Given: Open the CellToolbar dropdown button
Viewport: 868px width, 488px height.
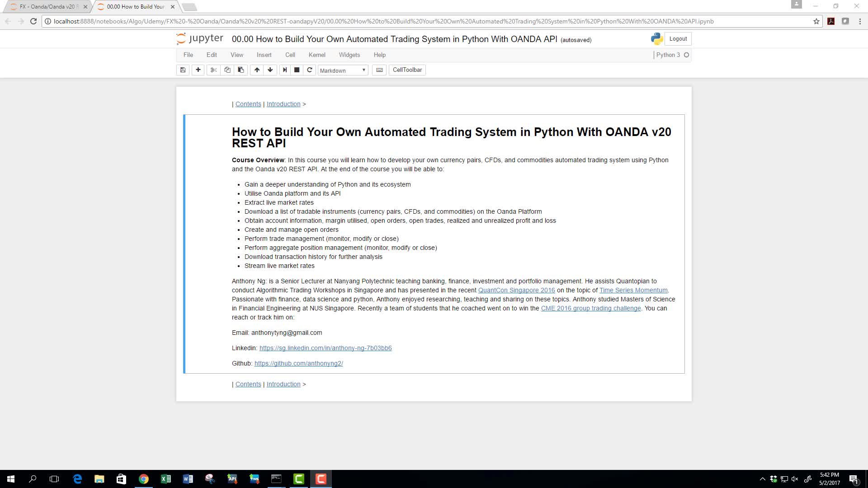Looking at the screenshot, I should (407, 70).
